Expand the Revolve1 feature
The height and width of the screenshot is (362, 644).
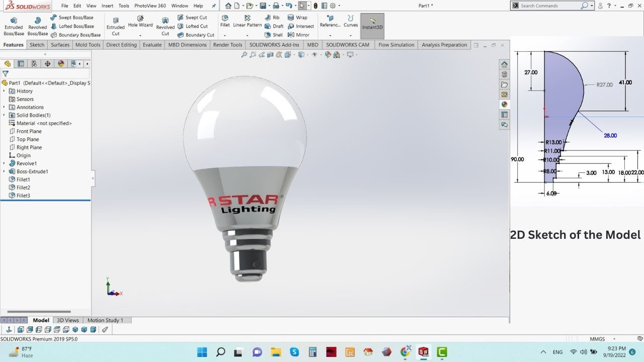(4, 163)
